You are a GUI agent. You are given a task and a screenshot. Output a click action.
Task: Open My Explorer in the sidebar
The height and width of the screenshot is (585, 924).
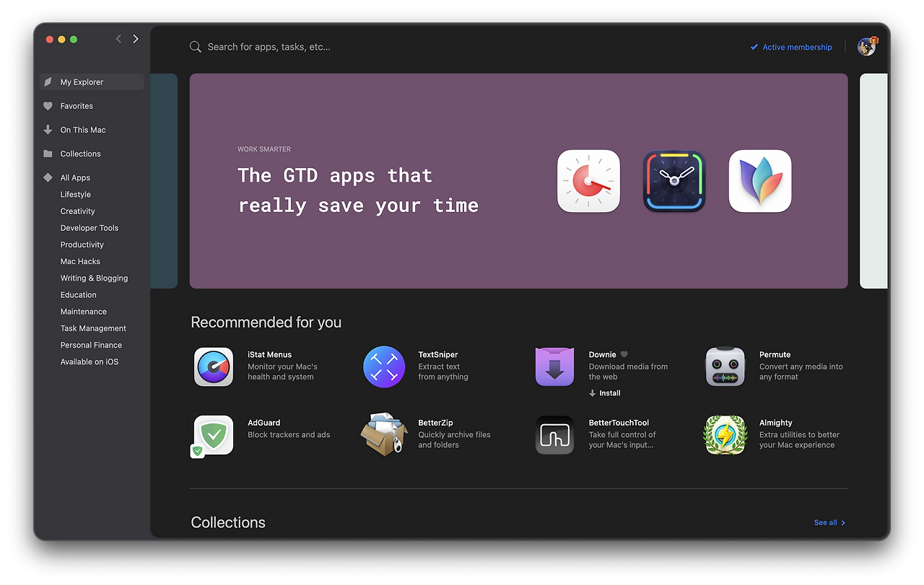click(x=92, y=82)
